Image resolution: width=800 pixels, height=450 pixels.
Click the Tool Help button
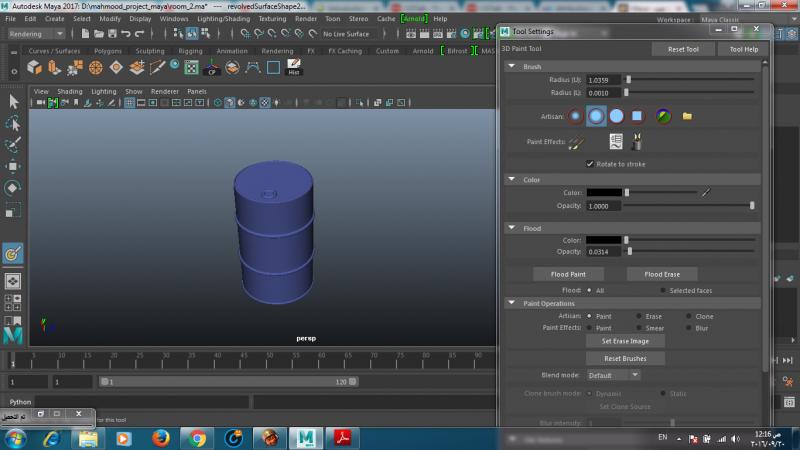pos(743,49)
